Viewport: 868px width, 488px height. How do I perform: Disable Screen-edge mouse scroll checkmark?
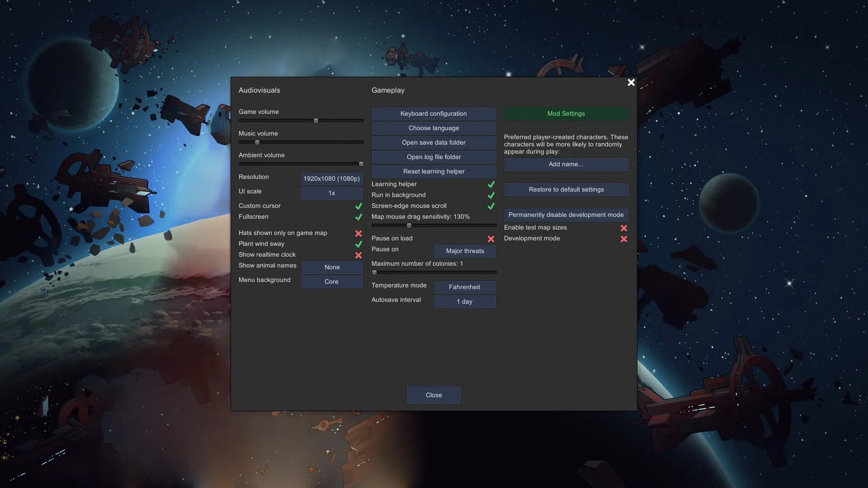491,206
